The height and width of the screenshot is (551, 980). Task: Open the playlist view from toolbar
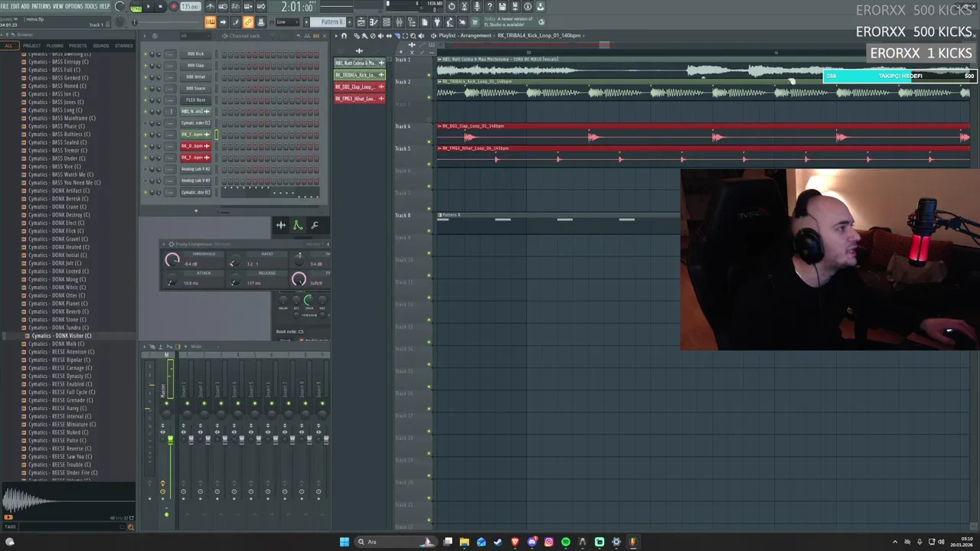pyautogui.click(x=361, y=21)
